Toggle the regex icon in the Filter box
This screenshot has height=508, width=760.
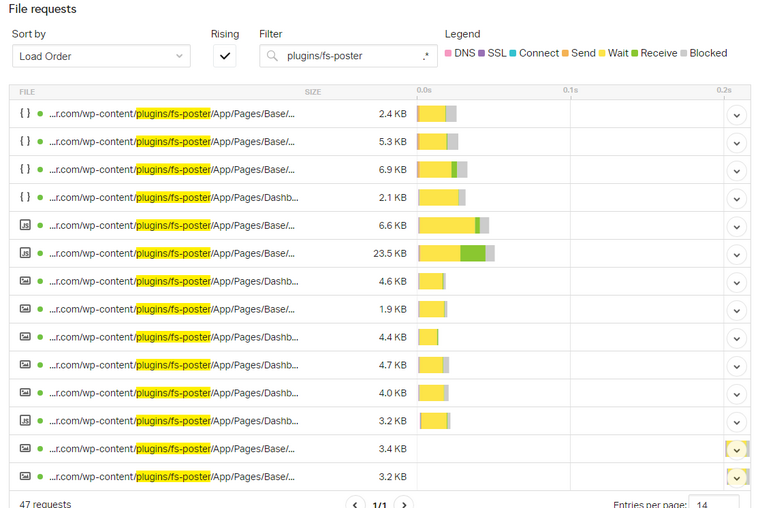pyautogui.click(x=426, y=56)
